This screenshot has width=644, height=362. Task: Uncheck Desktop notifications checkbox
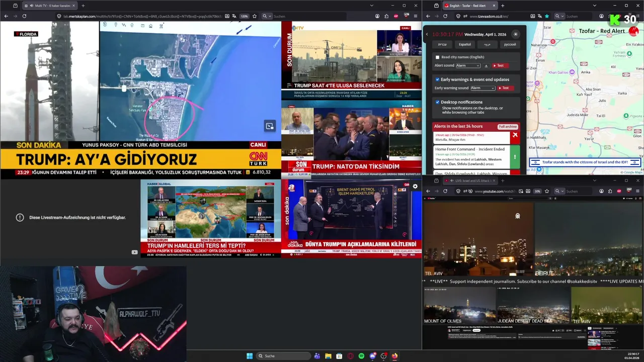(437, 102)
